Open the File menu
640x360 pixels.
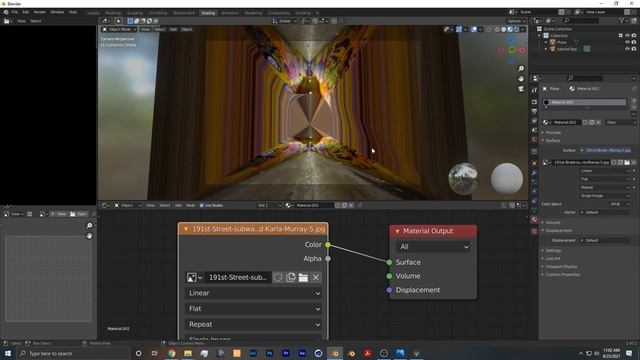pyautogui.click(x=15, y=12)
